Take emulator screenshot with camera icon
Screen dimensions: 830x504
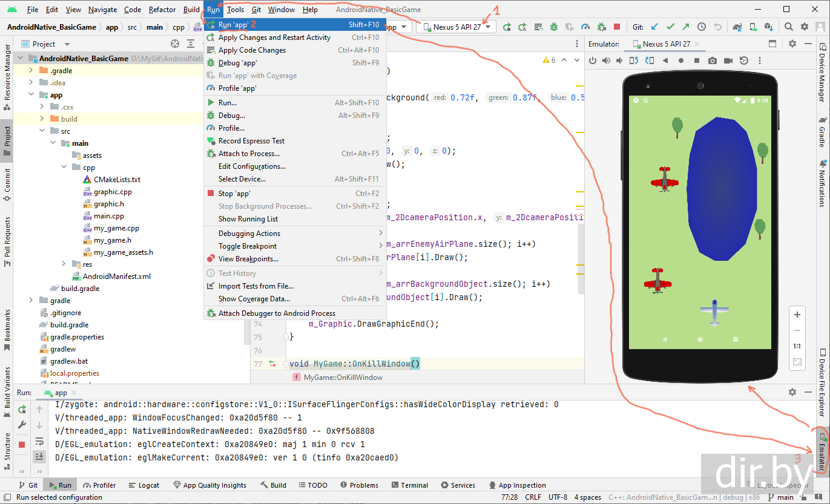click(x=713, y=61)
